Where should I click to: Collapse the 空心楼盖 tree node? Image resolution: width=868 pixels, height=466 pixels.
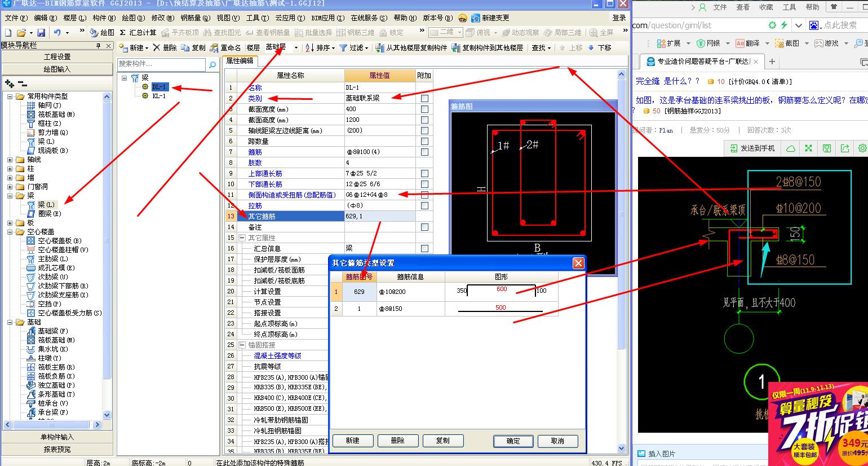click(x=10, y=232)
